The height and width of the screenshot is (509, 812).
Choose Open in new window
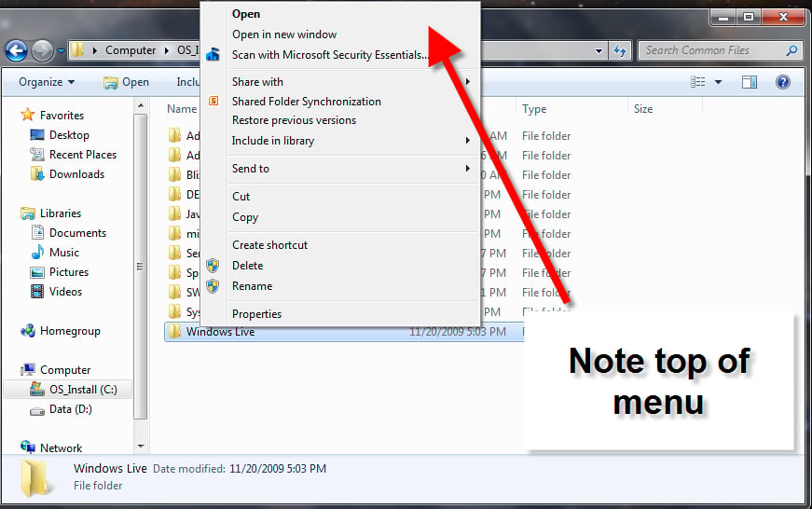(284, 34)
